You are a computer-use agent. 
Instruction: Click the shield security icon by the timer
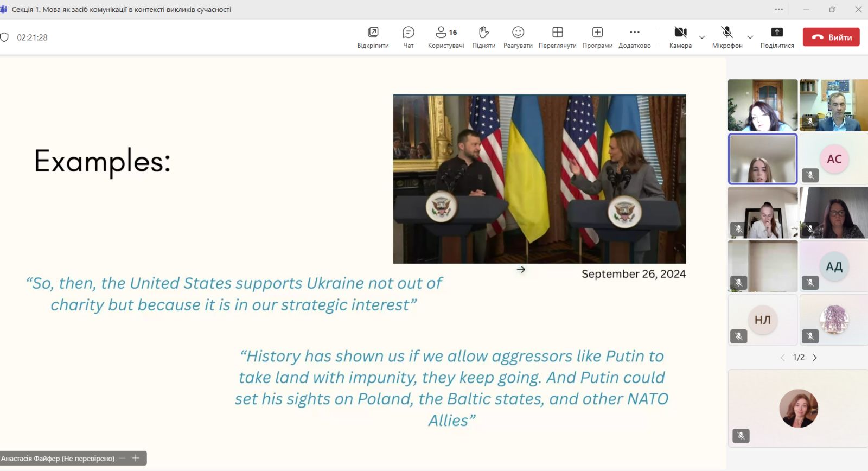tap(4, 37)
